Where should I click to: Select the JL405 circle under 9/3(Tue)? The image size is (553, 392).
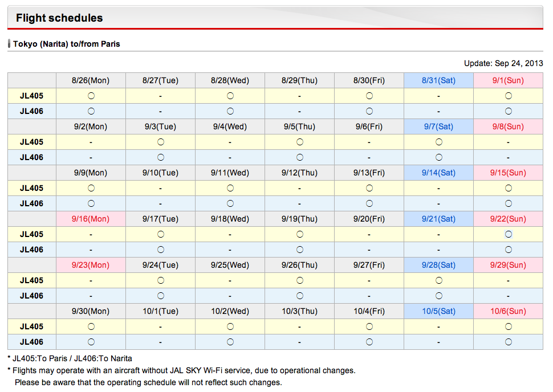(160, 142)
